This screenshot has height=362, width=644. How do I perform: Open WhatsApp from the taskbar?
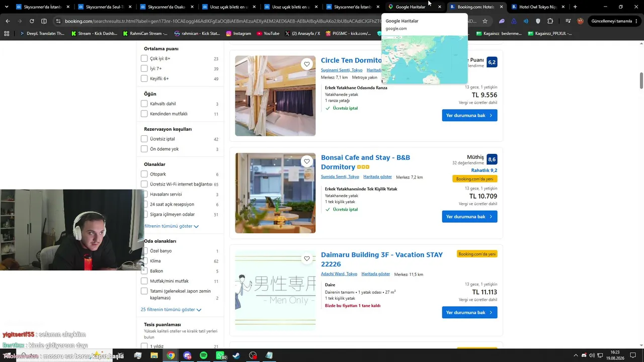coord(220,355)
